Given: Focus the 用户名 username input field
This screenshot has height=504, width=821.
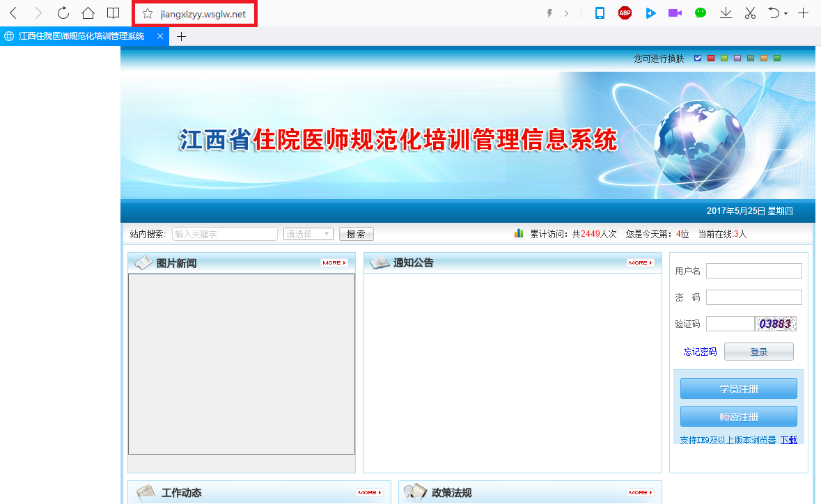Looking at the screenshot, I should 753,271.
